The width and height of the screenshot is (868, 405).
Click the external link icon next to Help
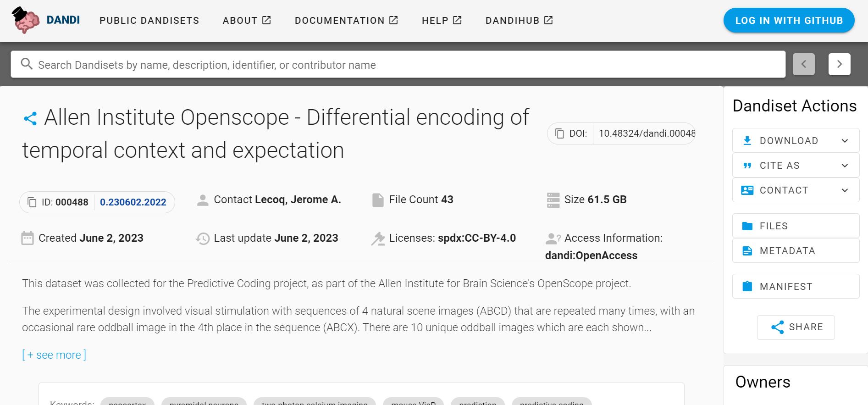pos(457,20)
